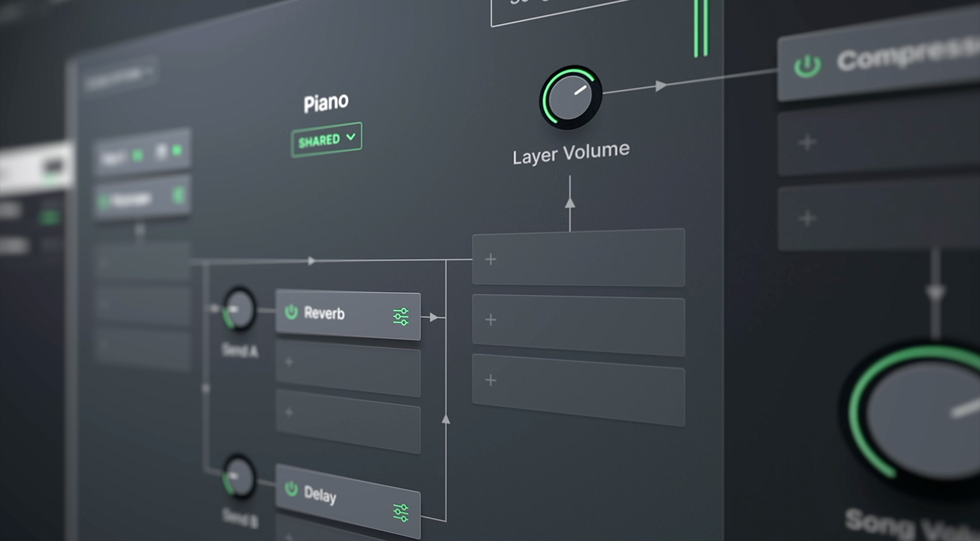Open the Reverb effect settings sliders icon

(401, 316)
